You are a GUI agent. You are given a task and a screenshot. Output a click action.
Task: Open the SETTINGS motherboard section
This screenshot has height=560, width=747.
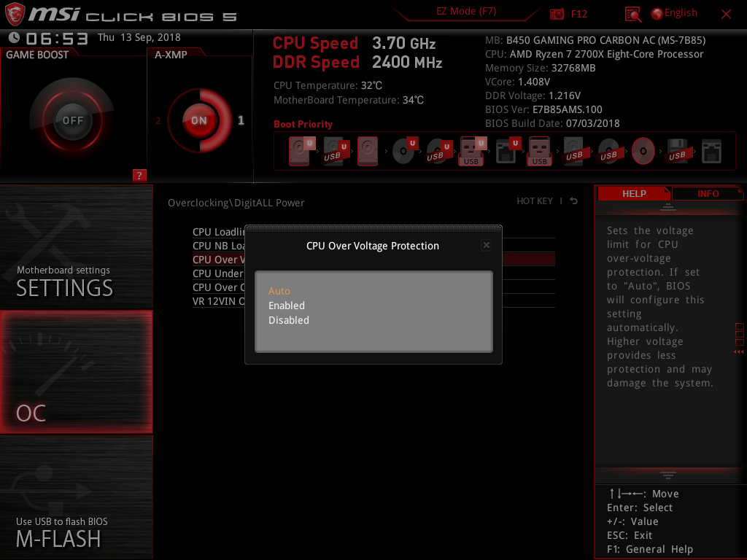[x=76, y=246]
